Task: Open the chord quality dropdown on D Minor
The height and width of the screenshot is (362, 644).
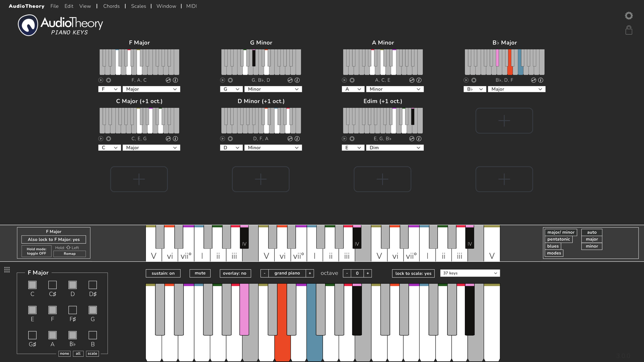Action: 273,147
